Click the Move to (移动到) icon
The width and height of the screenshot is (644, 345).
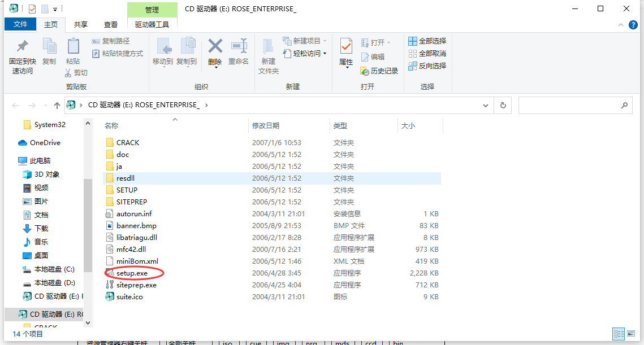(x=164, y=46)
